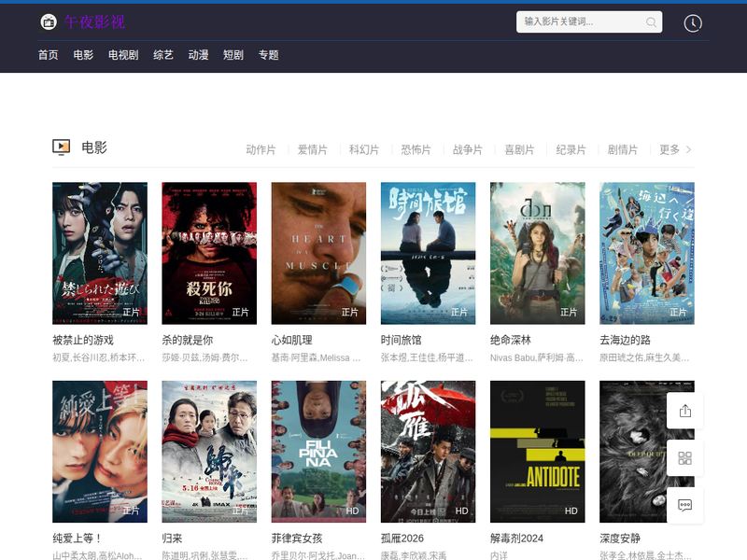Open the chat message floating icon
747x560 pixels.
point(684,505)
